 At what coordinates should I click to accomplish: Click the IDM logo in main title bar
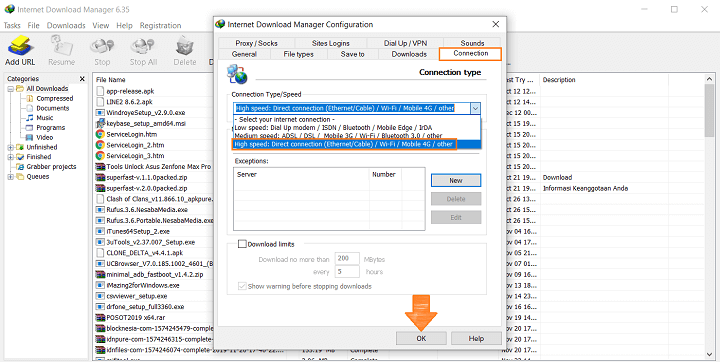click(x=9, y=9)
